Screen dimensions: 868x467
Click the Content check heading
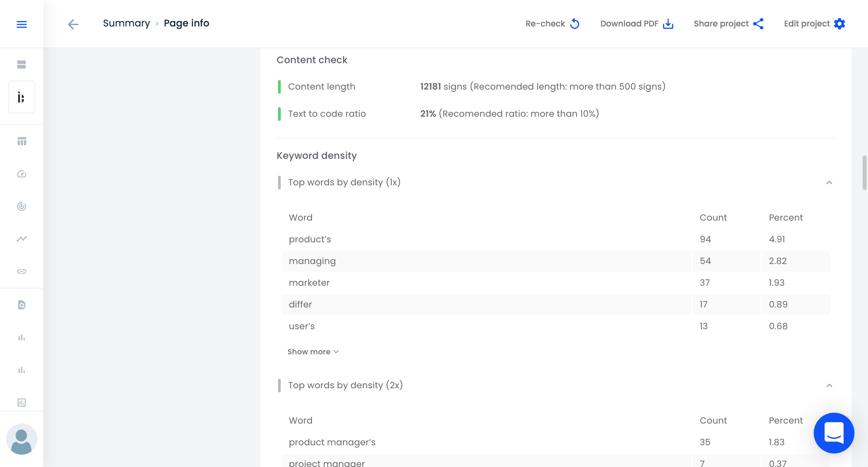[312, 60]
